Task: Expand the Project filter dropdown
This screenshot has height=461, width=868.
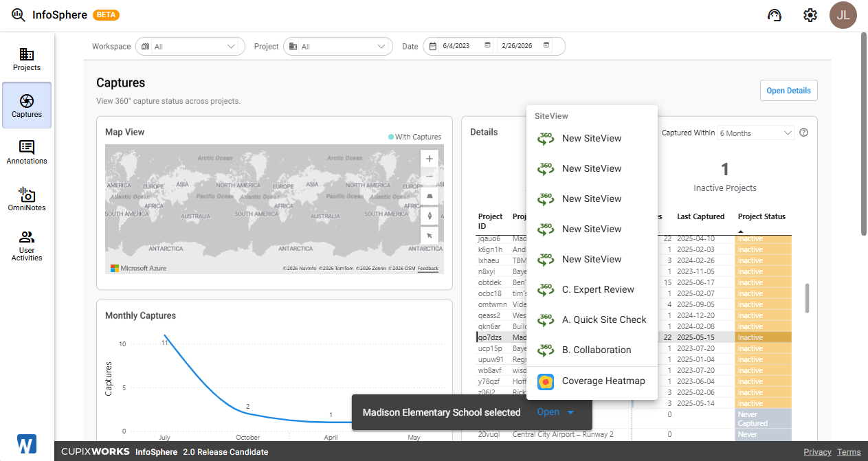Action: point(338,46)
